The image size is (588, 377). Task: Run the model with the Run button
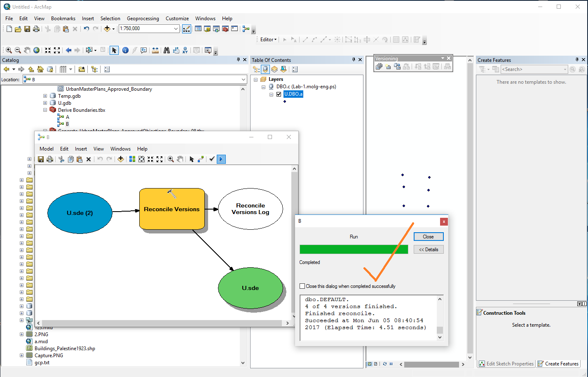tap(221, 159)
